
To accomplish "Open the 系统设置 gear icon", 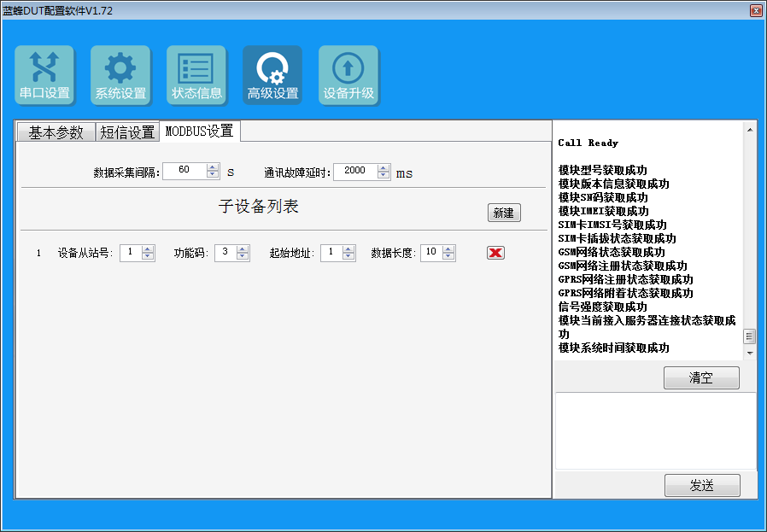I will coord(120,75).
